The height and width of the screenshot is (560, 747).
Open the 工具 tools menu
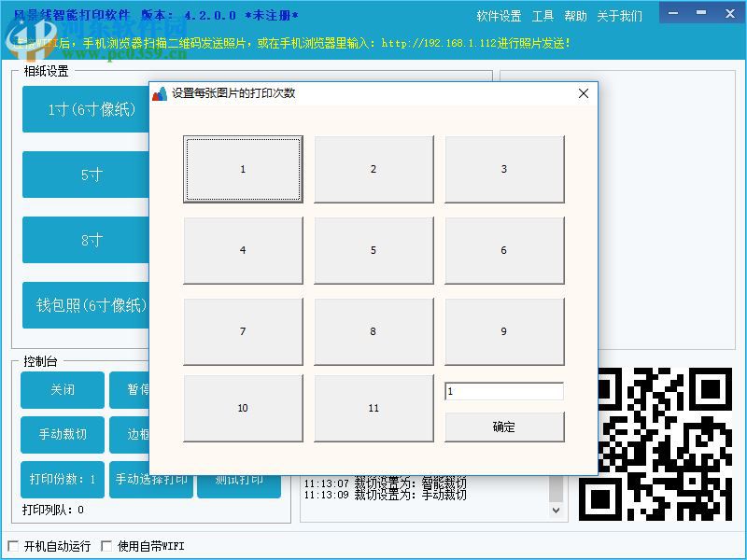[543, 15]
